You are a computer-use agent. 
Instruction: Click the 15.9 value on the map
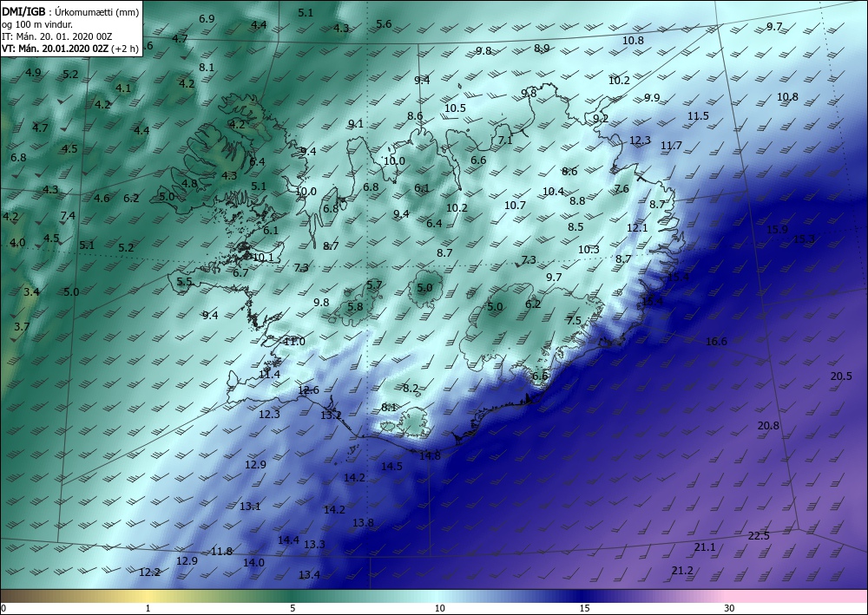point(777,230)
